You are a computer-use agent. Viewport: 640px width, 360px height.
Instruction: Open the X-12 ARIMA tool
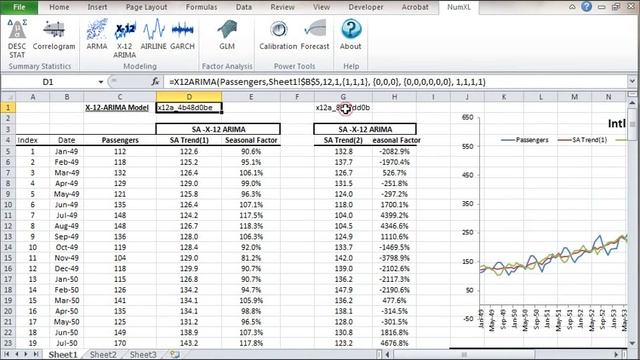pos(124,39)
